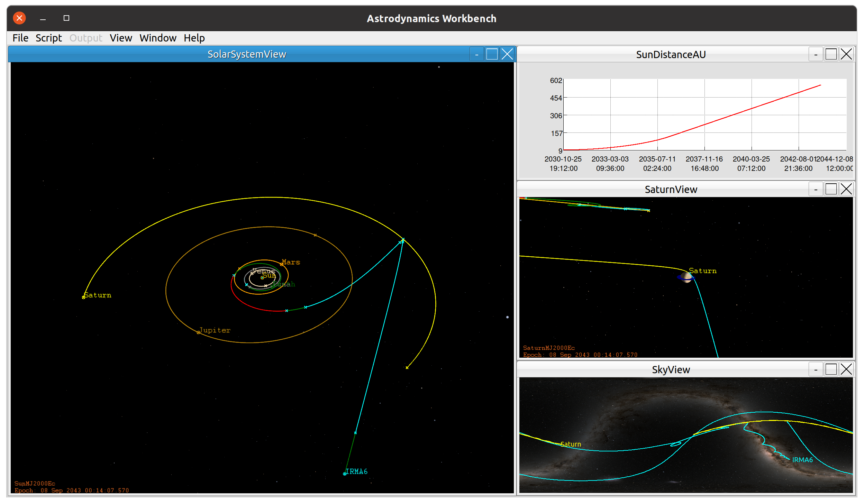
Task: Close the SkyView subwindow
Action: coord(846,369)
